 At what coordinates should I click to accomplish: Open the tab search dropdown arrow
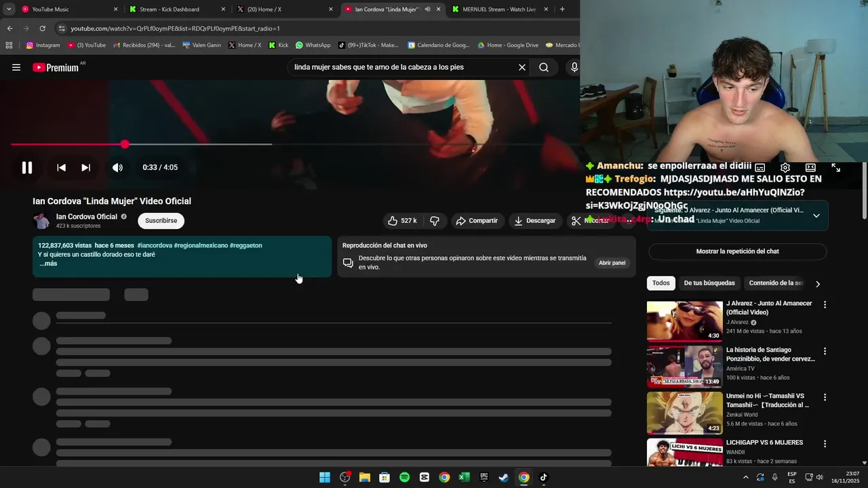9,9
